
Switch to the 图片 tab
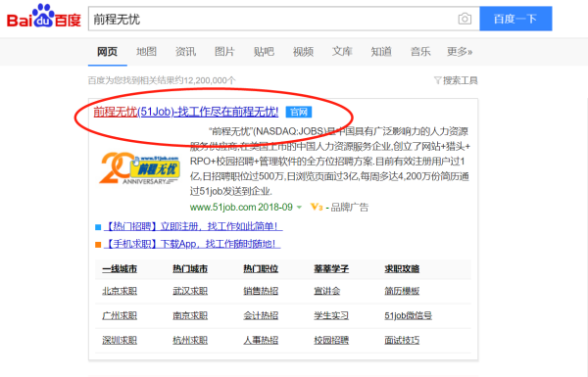coord(224,51)
